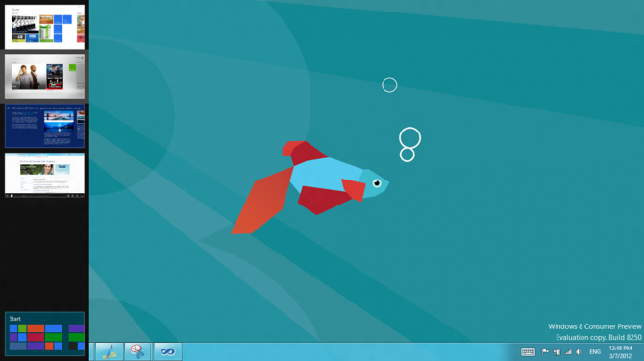Open the volume speaker icon
This screenshot has width=644, height=361.
579,352
